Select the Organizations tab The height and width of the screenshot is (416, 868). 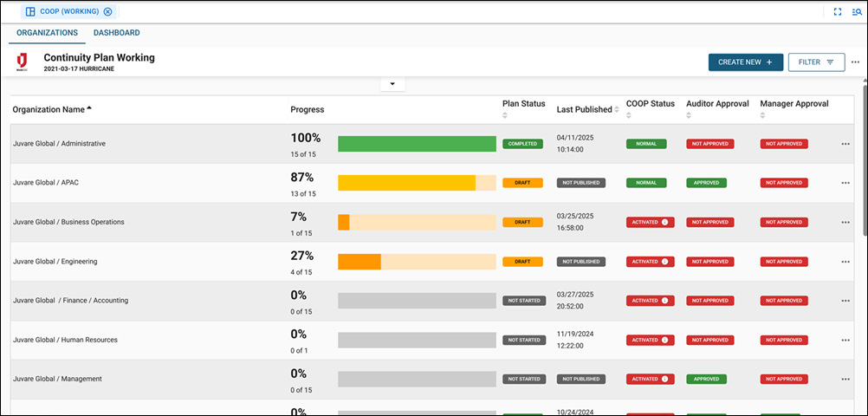(x=48, y=33)
